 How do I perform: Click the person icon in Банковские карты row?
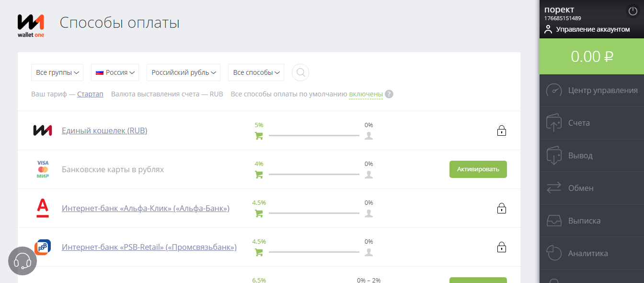click(368, 175)
